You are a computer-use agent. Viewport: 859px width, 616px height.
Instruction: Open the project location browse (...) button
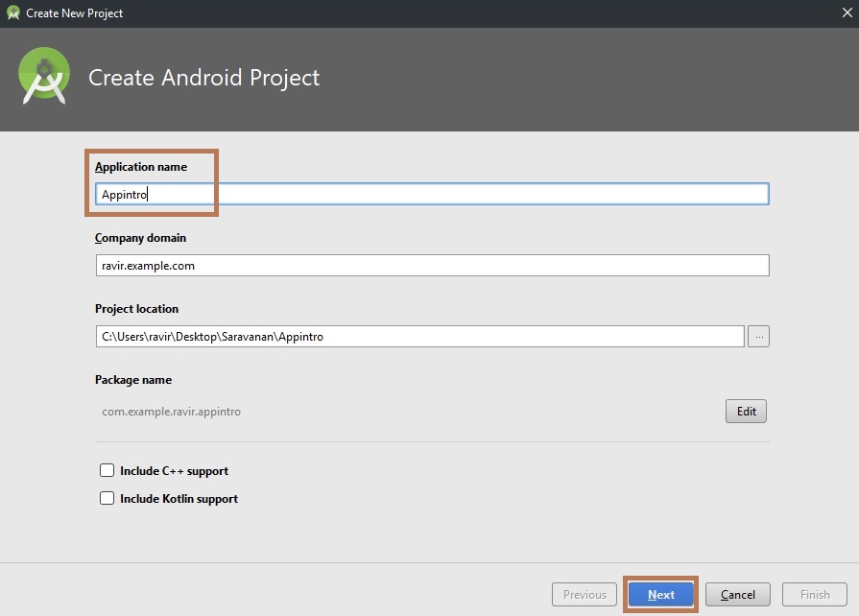(x=758, y=337)
